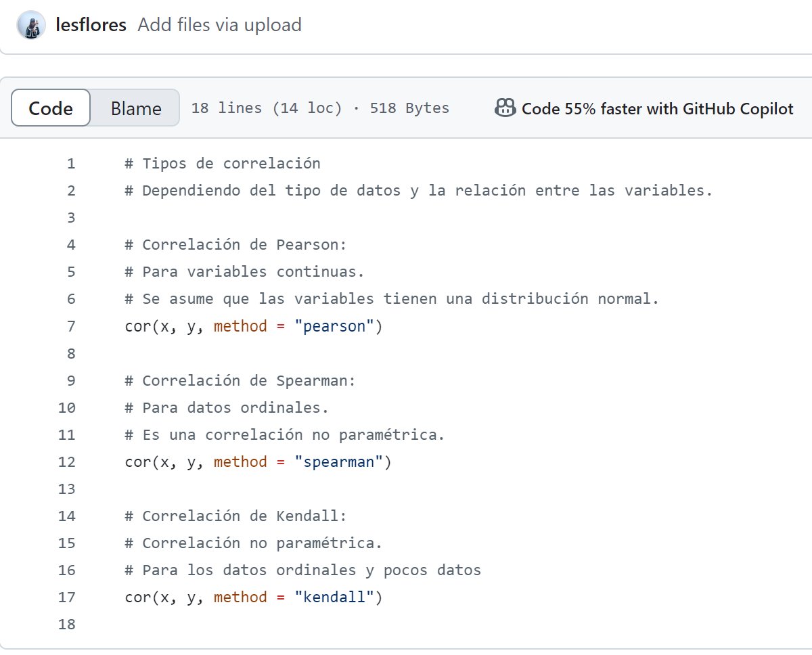Image resolution: width=812 pixels, height=655 pixels.
Task: Click the GitHub Copilot icon
Action: coord(505,108)
